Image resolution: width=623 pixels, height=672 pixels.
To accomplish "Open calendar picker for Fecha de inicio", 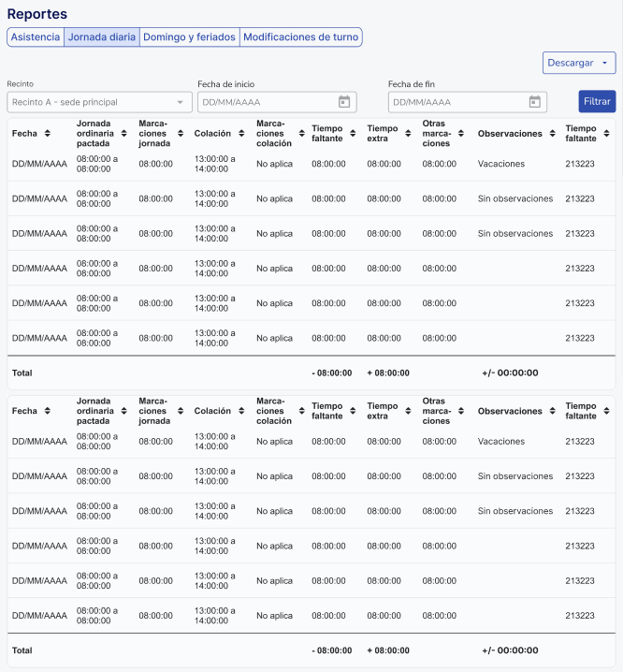I will pyautogui.click(x=344, y=102).
